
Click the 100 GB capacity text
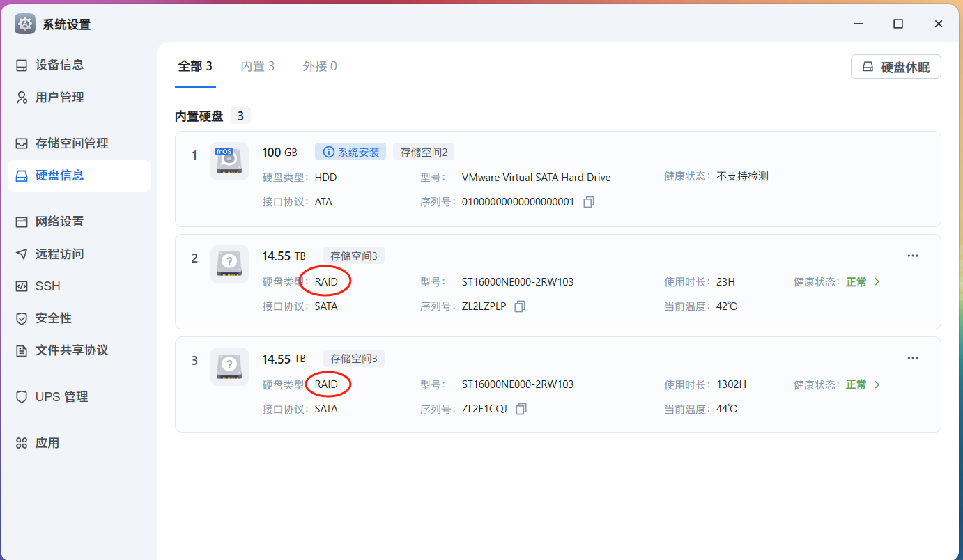click(279, 153)
